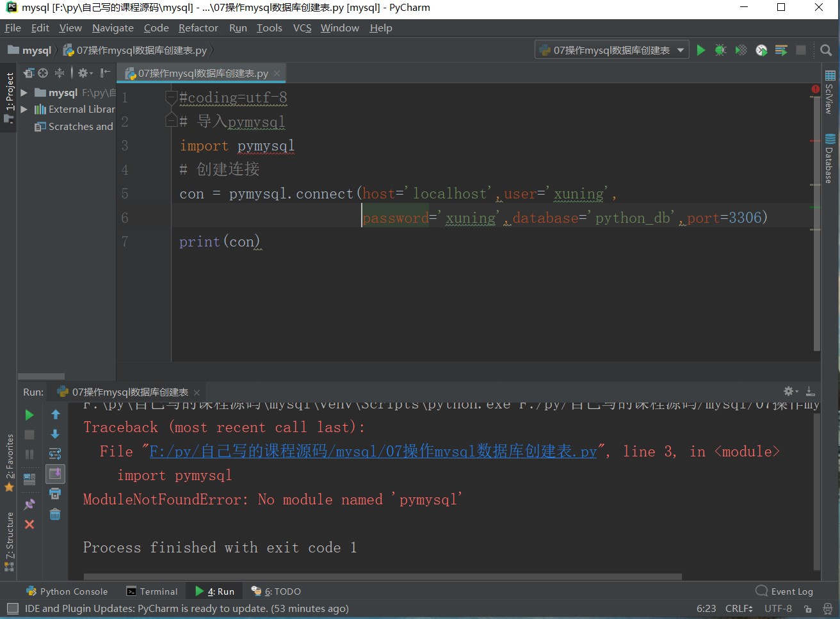
Task: Run the script from the main toolbar
Action: (701, 50)
